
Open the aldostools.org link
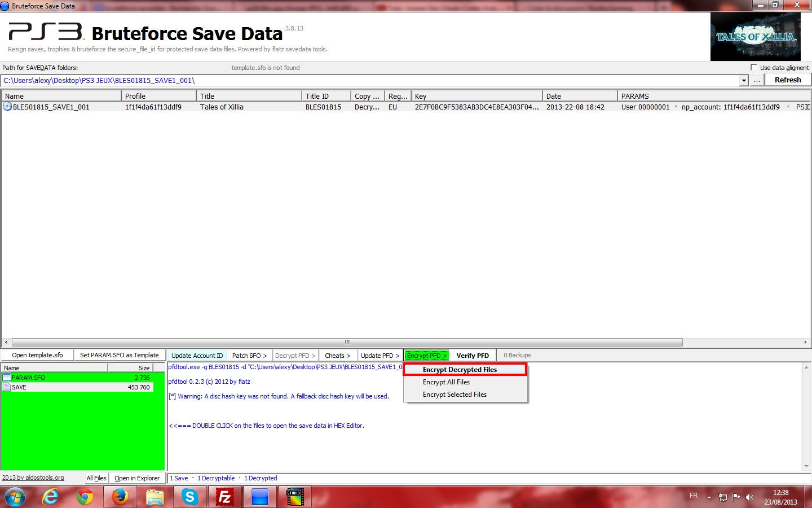click(33, 478)
